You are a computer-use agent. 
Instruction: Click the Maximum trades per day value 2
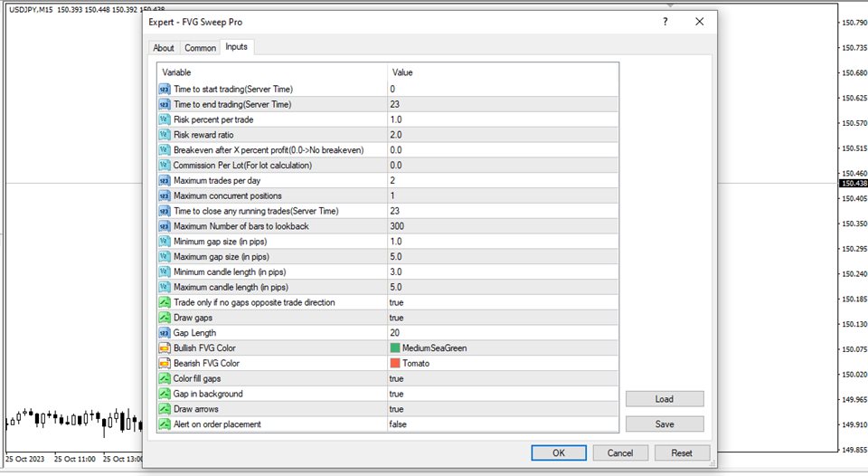pyautogui.click(x=392, y=181)
